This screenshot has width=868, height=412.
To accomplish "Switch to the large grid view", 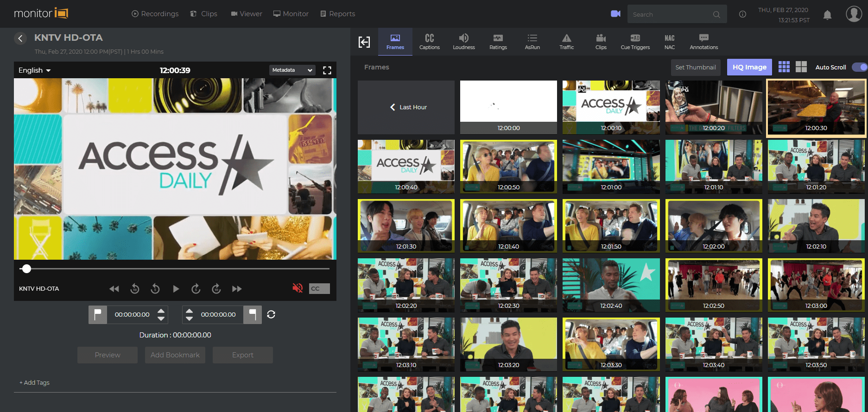I will tap(801, 67).
